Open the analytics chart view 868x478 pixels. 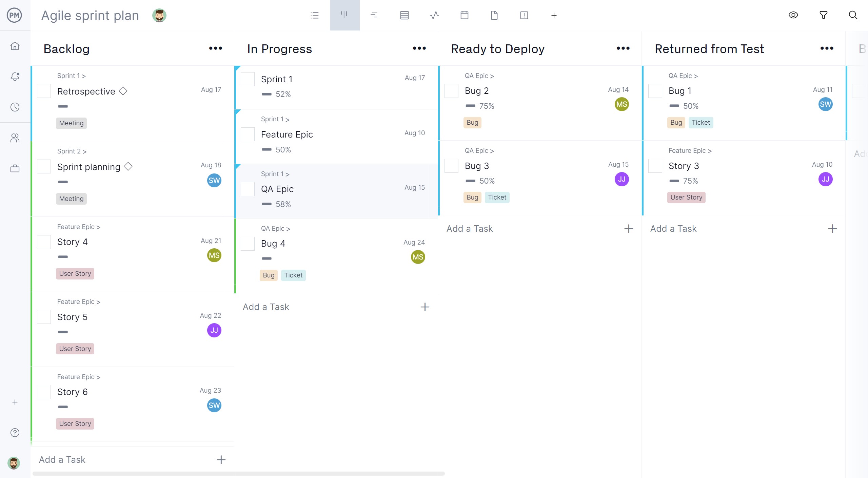click(x=434, y=15)
